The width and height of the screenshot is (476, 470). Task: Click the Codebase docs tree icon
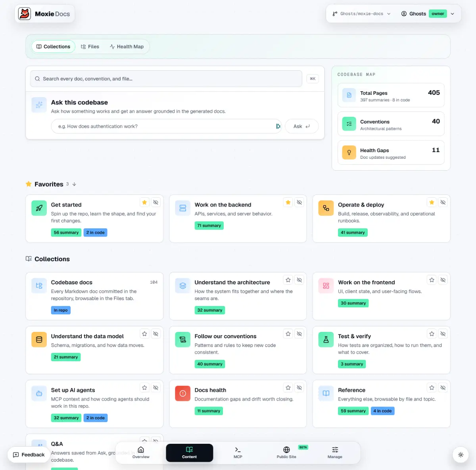point(39,285)
